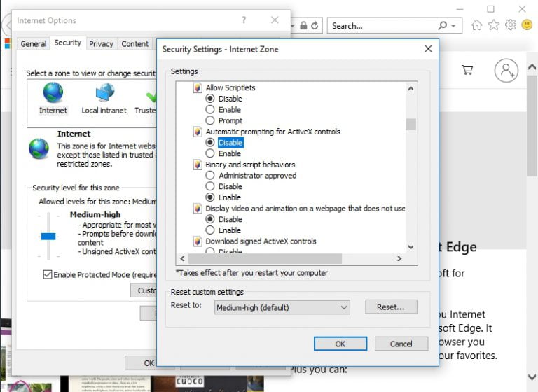
Task: Click the Binary and script behaviors icon
Action: click(x=198, y=164)
